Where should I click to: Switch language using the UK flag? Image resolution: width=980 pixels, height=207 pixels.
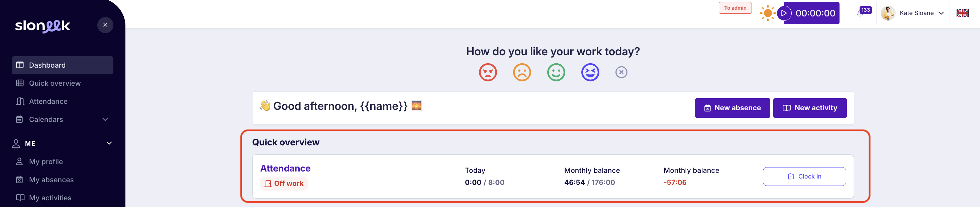click(963, 13)
